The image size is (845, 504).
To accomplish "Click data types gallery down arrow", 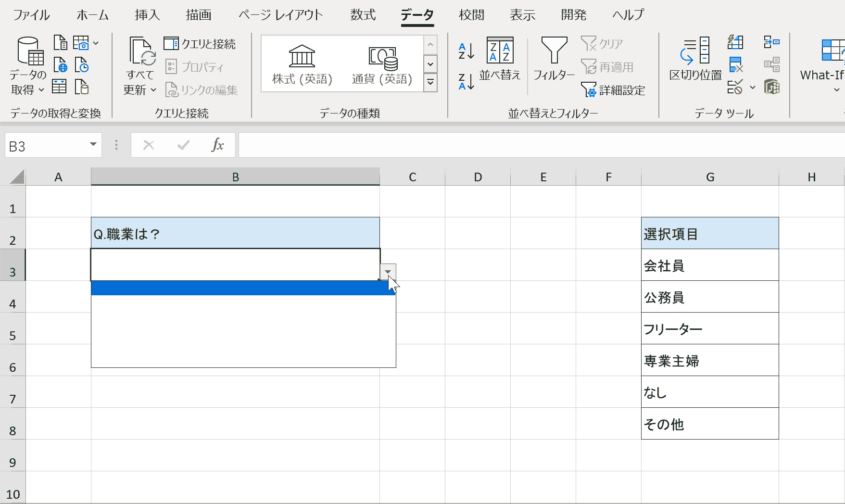I will (x=430, y=63).
